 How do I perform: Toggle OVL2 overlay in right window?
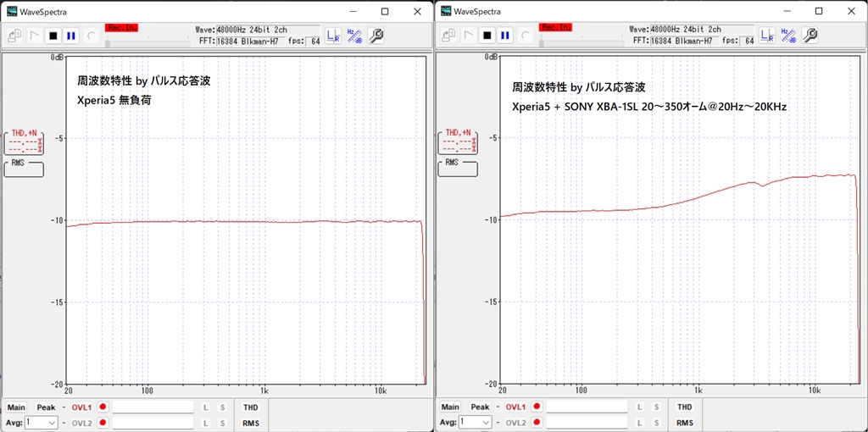coord(516,423)
